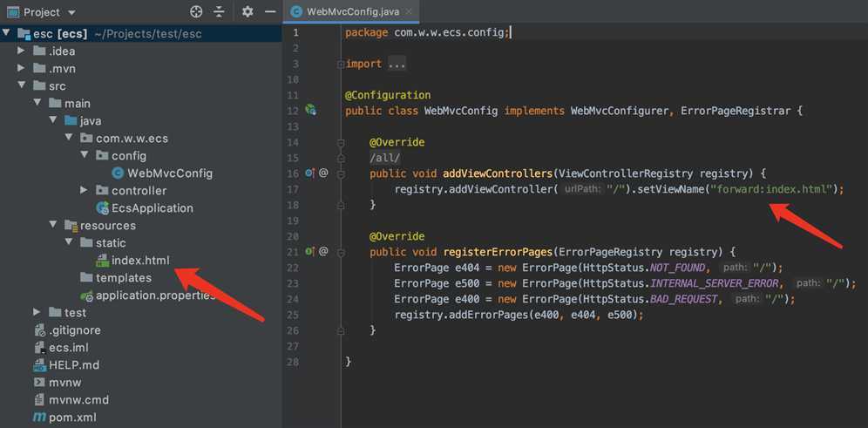The width and height of the screenshot is (868, 428).
Task: Collapse the java source folder
Action: (52, 120)
